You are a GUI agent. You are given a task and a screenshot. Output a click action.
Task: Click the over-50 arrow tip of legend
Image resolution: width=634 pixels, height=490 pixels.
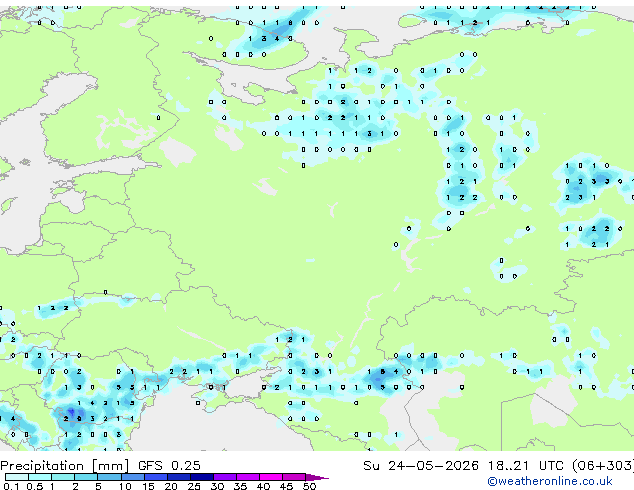coord(317,477)
